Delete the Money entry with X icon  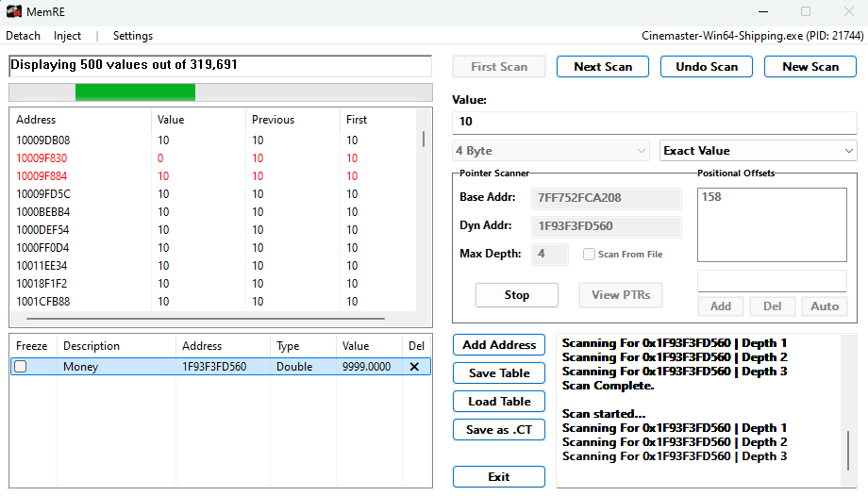414,367
